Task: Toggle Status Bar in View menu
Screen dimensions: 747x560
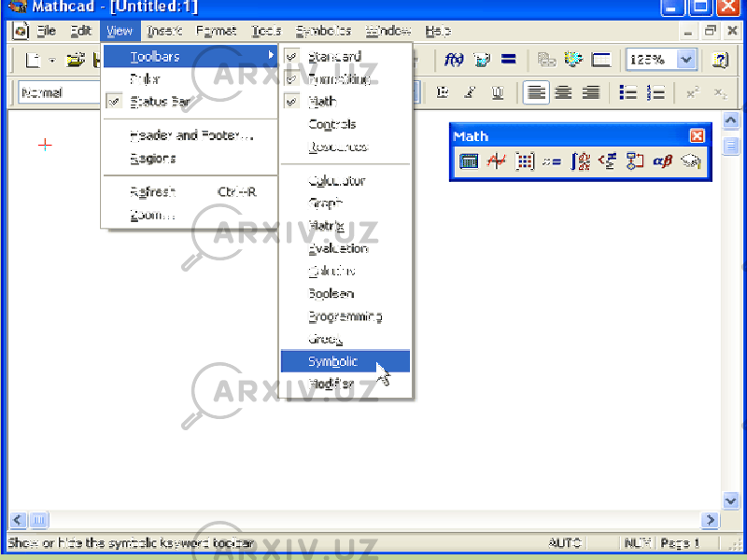Action: (190, 101)
